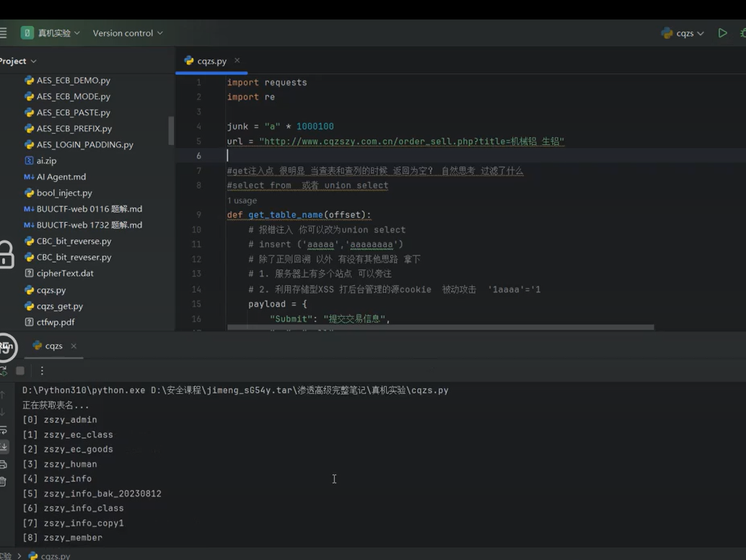Click the "Submit" key in payload dict
Screen dimensions: 746x560
(291, 319)
